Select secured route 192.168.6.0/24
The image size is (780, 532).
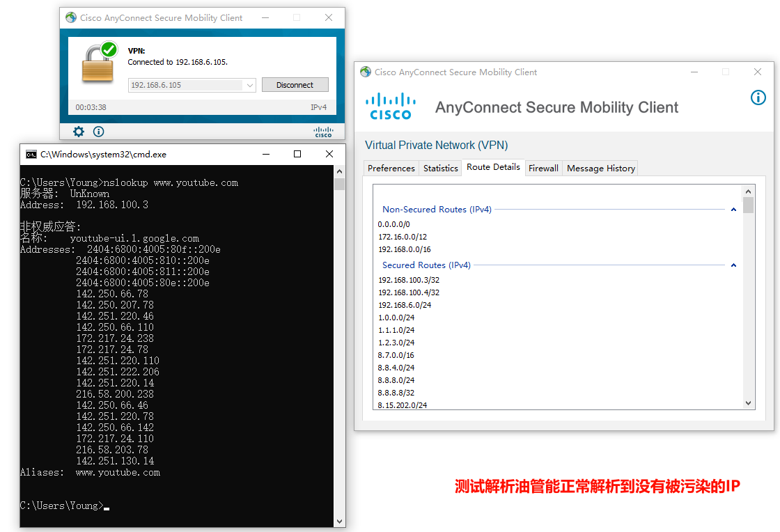click(405, 305)
